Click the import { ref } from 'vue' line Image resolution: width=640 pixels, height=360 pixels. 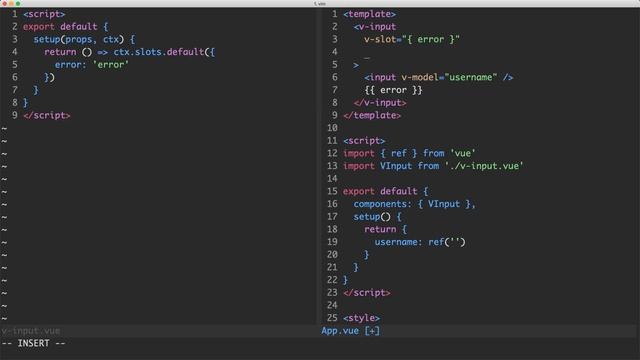409,153
